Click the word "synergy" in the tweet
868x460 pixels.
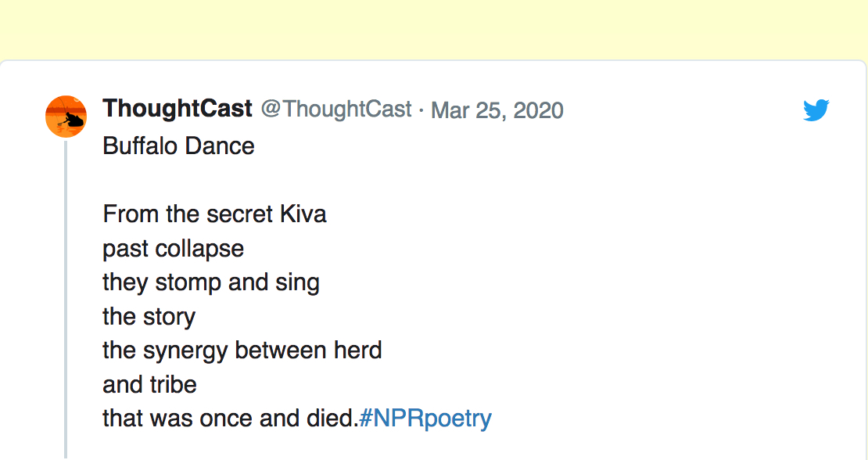coord(186,350)
